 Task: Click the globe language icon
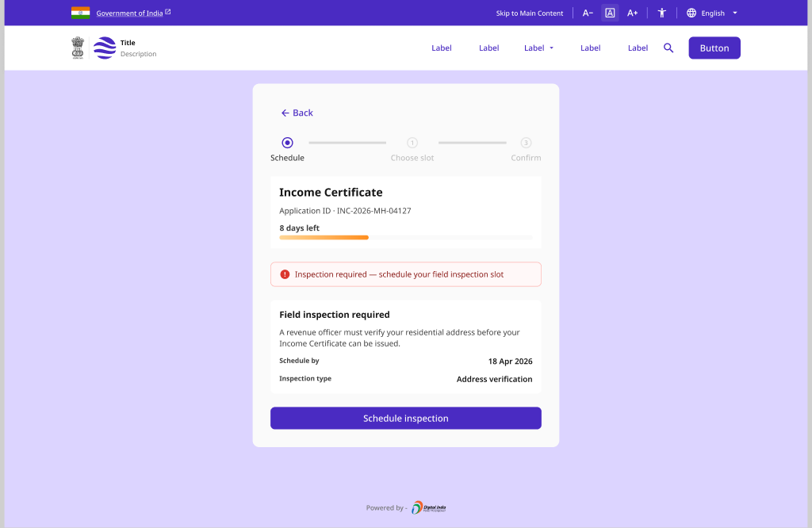click(x=691, y=13)
